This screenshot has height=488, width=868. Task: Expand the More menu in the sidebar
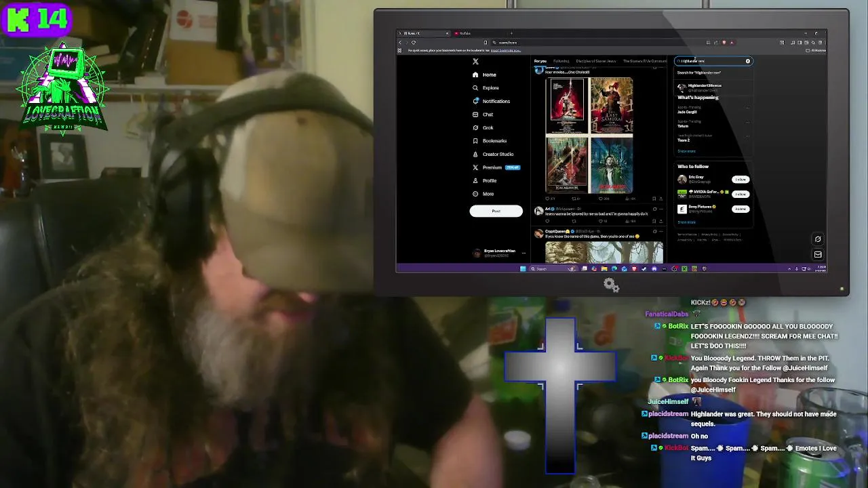tap(483, 194)
